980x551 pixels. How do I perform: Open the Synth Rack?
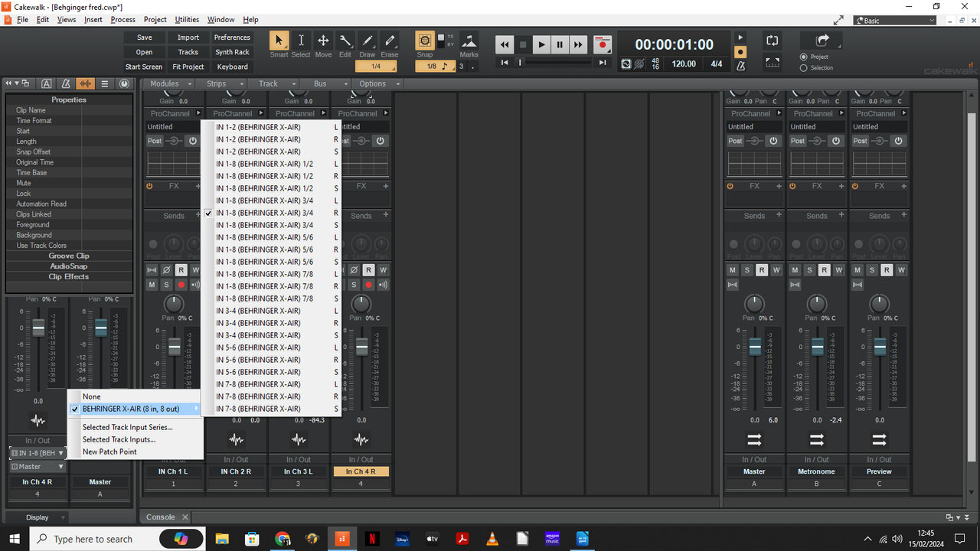232,52
